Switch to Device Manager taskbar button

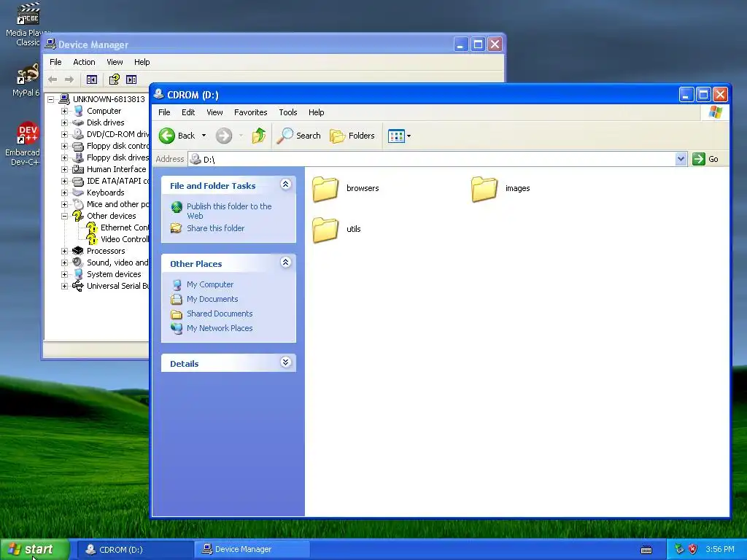252,550
